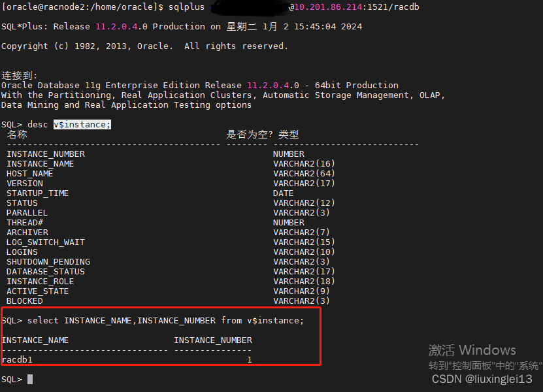Screen dimensions: 543x392
Task: Click the 名称 column heading
Action: [x=16, y=134]
